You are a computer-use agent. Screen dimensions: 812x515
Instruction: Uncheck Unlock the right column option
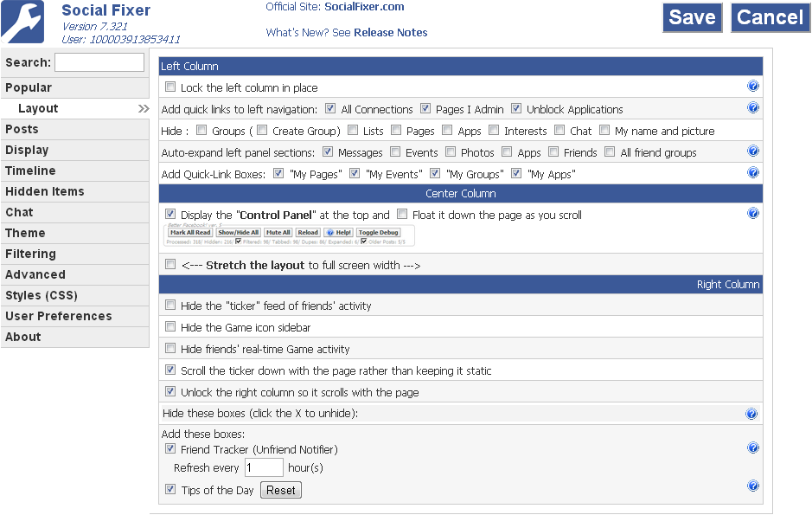coord(169,391)
